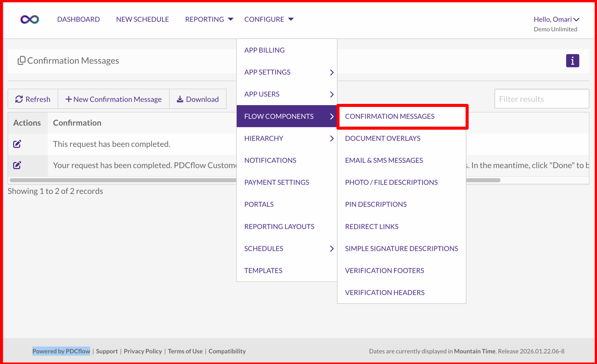This screenshot has height=364, width=597.
Task: Open Redirect Links entry
Action: coord(402,227)
